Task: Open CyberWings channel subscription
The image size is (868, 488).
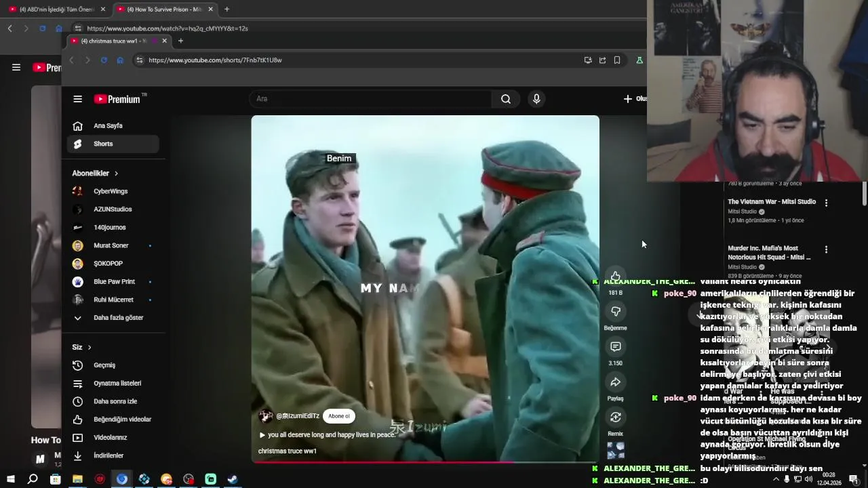Action: (x=113, y=192)
